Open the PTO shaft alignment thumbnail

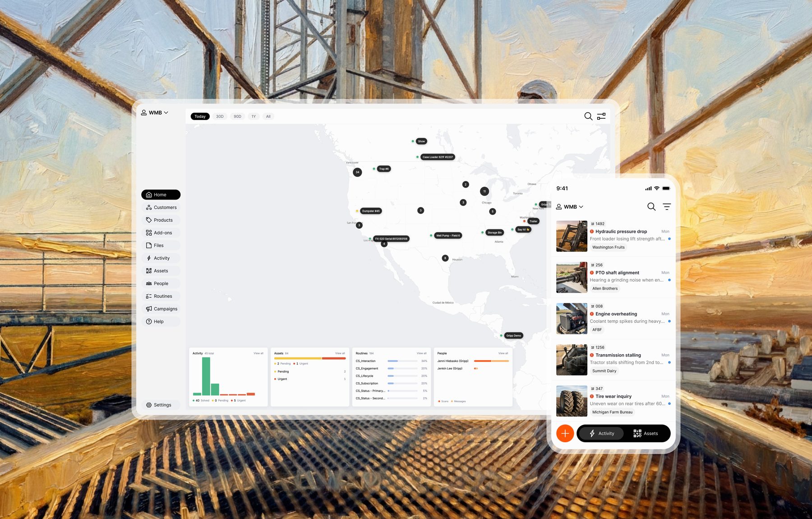(572, 278)
